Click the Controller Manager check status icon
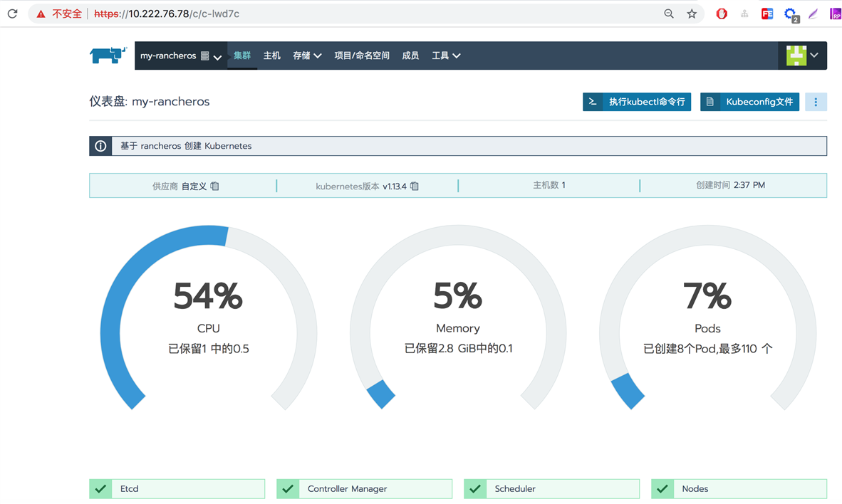The image size is (842, 504). [x=288, y=489]
